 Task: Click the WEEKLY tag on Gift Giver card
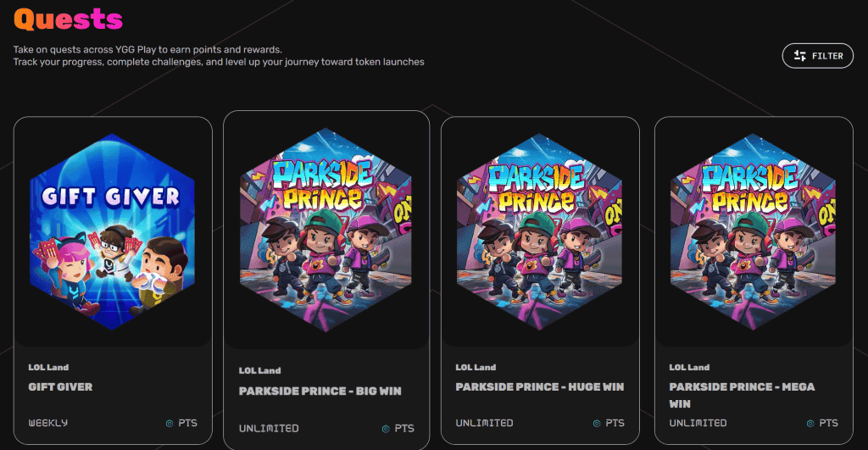(x=48, y=423)
